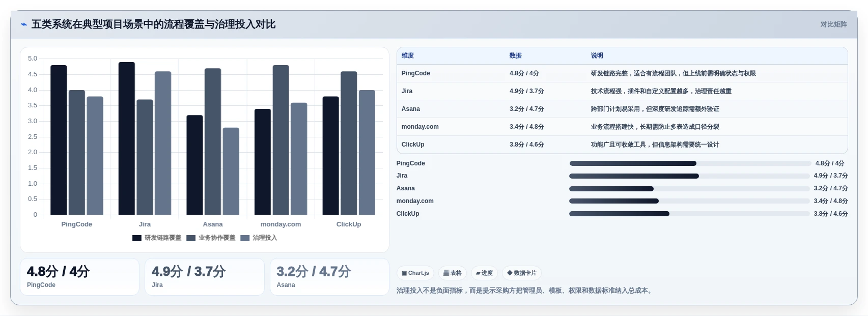Click the Asana x-axis label

click(x=213, y=224)
